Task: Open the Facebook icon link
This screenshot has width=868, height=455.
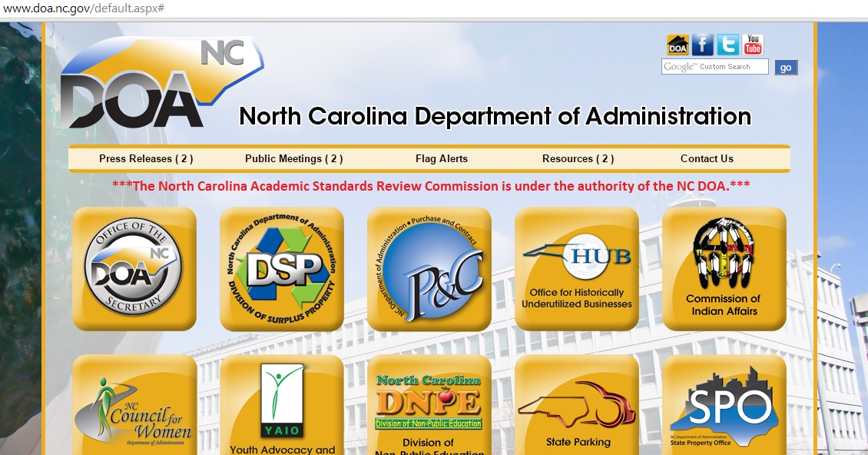Action: (x=702, y=45)
